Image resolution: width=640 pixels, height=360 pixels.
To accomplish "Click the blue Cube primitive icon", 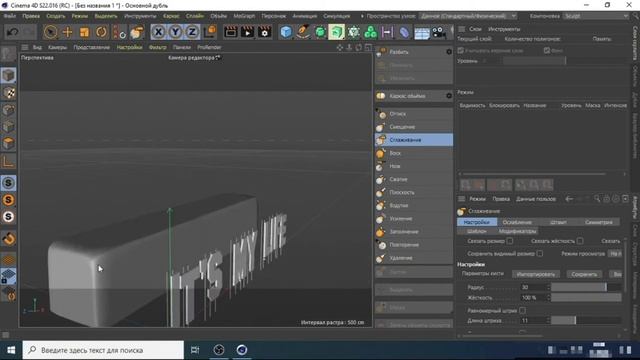I will (286, 32).
